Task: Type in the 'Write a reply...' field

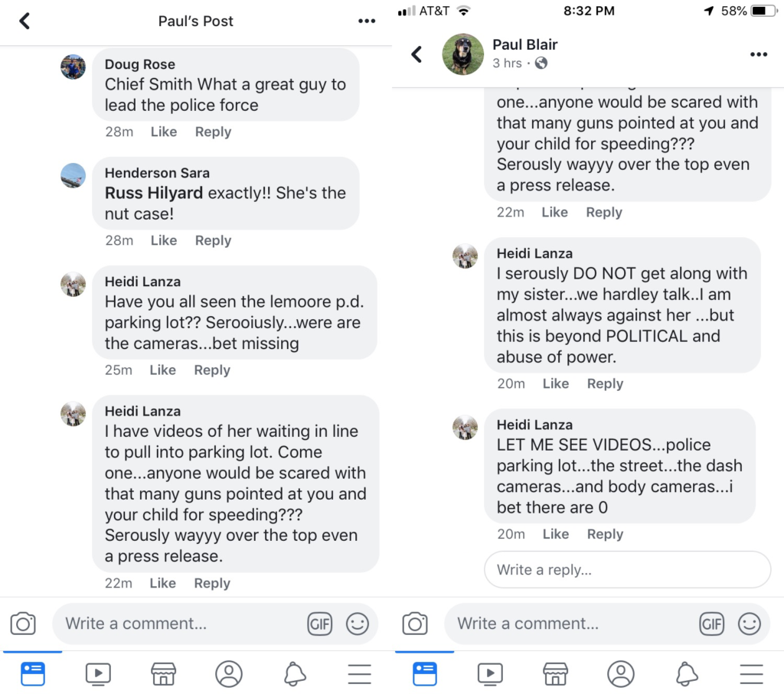Action: point(627,570)
